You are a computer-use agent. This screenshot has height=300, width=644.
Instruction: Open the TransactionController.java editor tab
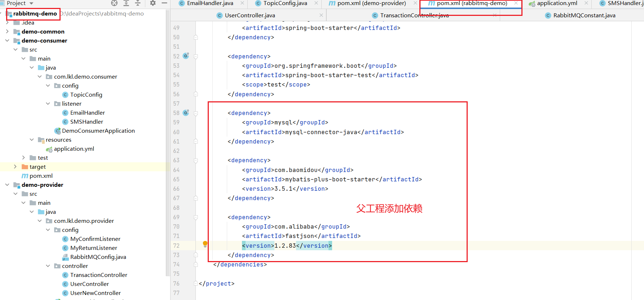pos(414,15)
